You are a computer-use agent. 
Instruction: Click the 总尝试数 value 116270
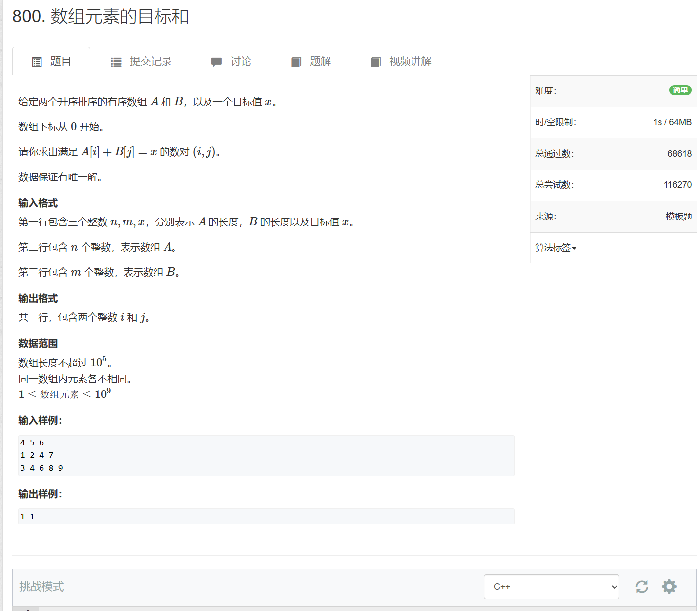click(678, 185)
